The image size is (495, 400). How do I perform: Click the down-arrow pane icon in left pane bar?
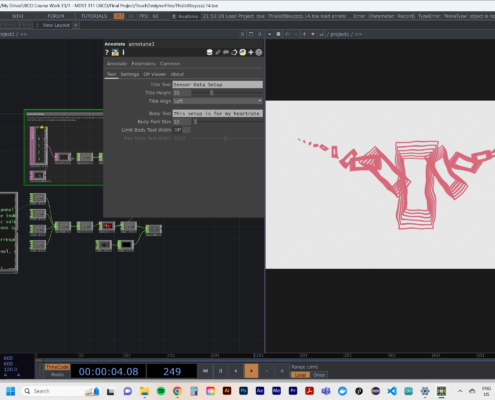(x=260, y=34)
